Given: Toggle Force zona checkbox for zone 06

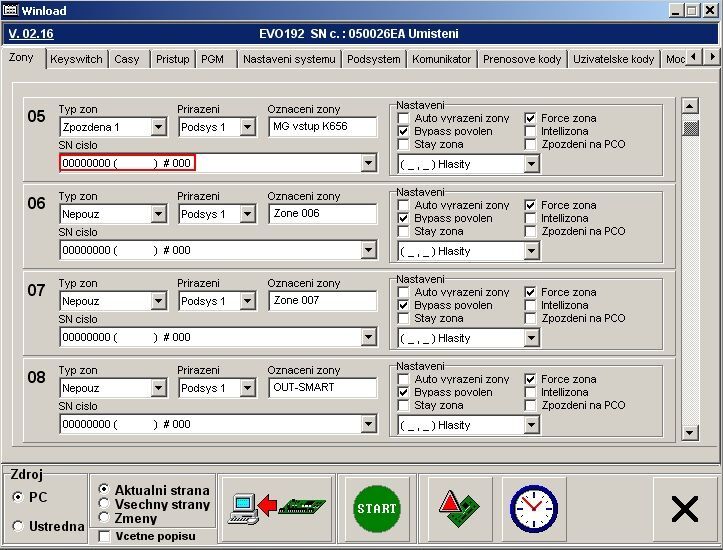Looking at the screenshot, I should point(530,205).
